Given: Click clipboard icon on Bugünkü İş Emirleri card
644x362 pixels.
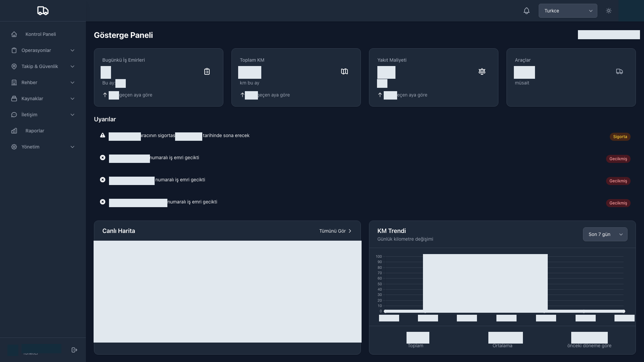Looking at the screenshot, I should [x=207, y=71].
